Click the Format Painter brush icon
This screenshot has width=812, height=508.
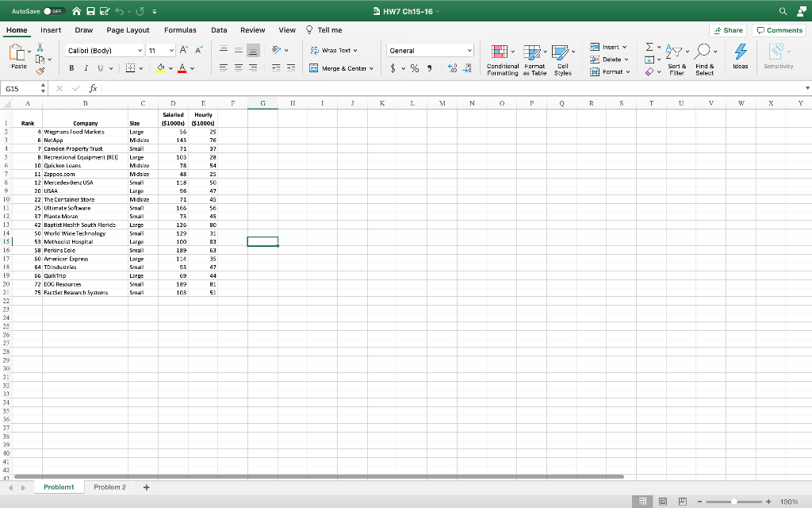pos(40,71)
